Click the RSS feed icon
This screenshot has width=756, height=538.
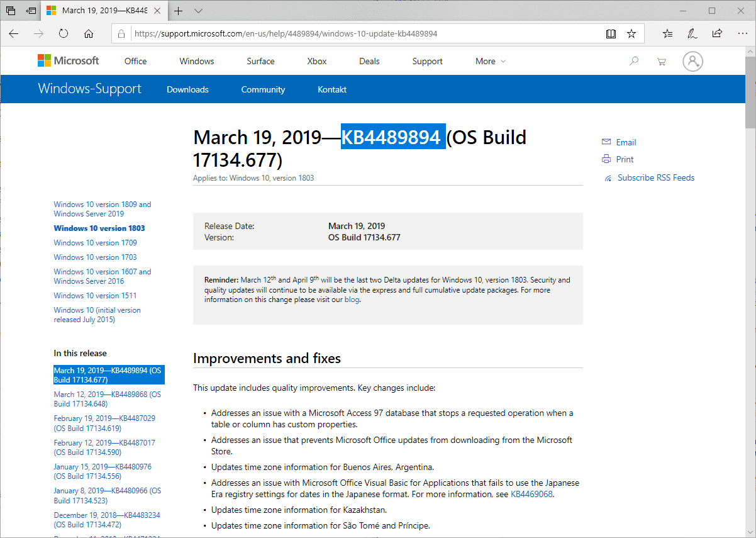click(608, 178)
